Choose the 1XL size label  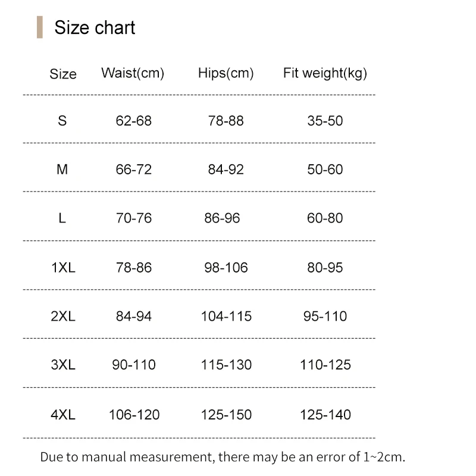(63, 268)
